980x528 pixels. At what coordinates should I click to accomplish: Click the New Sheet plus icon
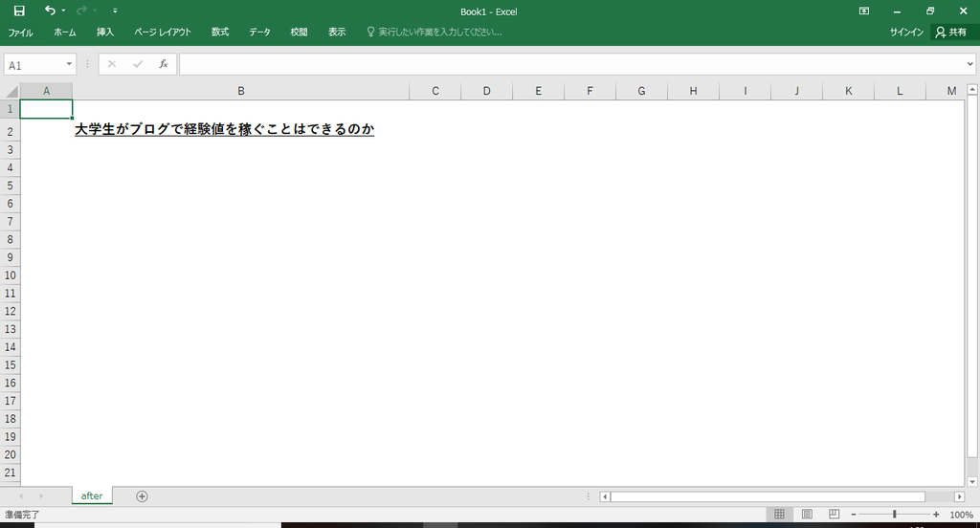point(142,496)
